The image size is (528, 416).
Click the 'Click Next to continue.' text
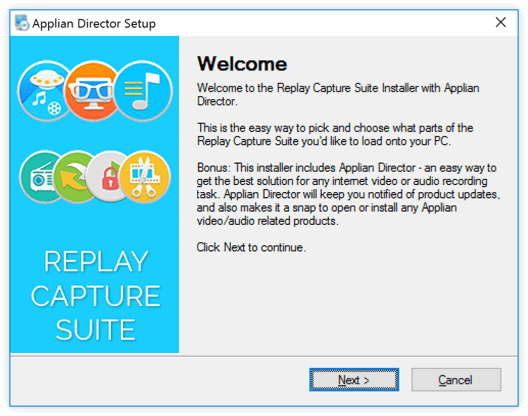[251, 247]
